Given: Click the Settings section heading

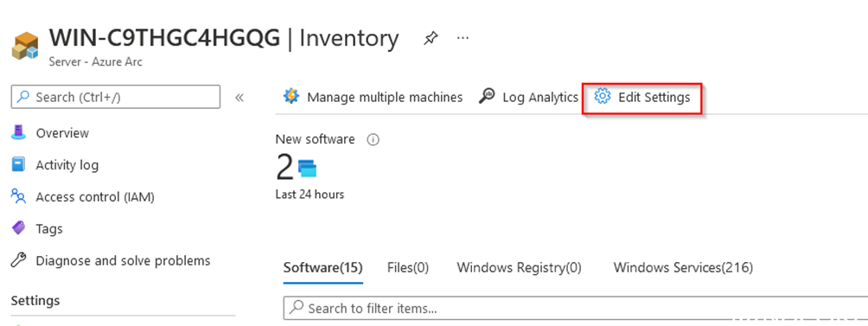Looking at the screenshot, I should (x=35, y=301).
